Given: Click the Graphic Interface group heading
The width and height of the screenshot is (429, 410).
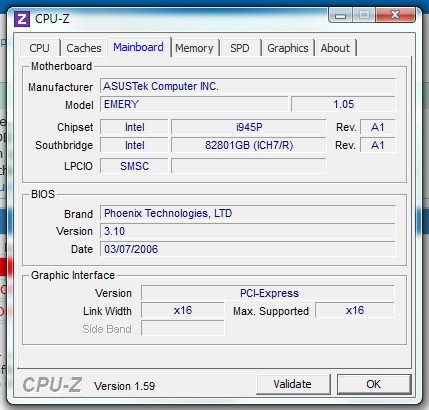Looking at the screenshot, I should tap(73, 275).
